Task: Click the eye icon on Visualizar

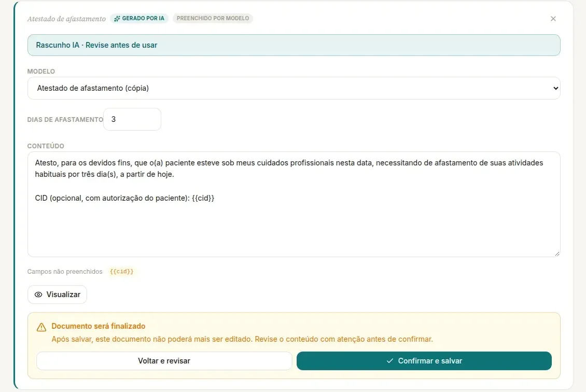Action: [38, 295]
